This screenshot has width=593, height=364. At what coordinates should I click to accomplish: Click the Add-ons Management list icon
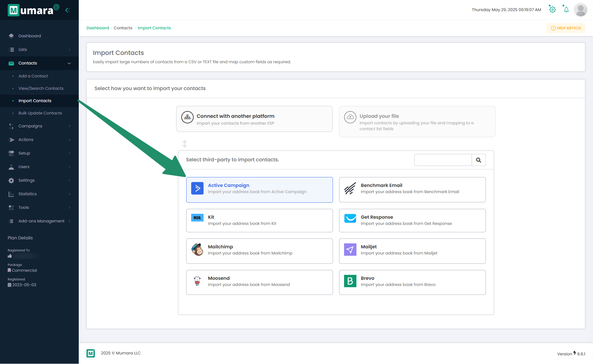coord(11,221)
